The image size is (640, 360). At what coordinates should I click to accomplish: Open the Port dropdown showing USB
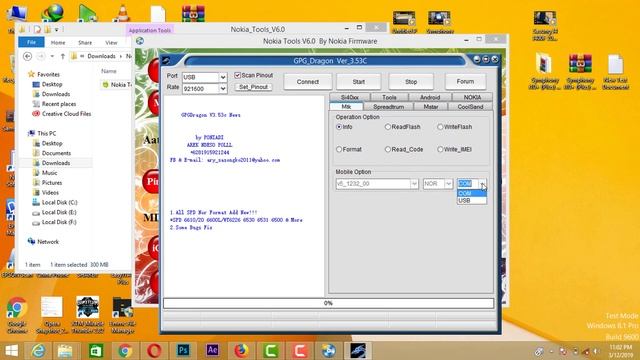223,77
